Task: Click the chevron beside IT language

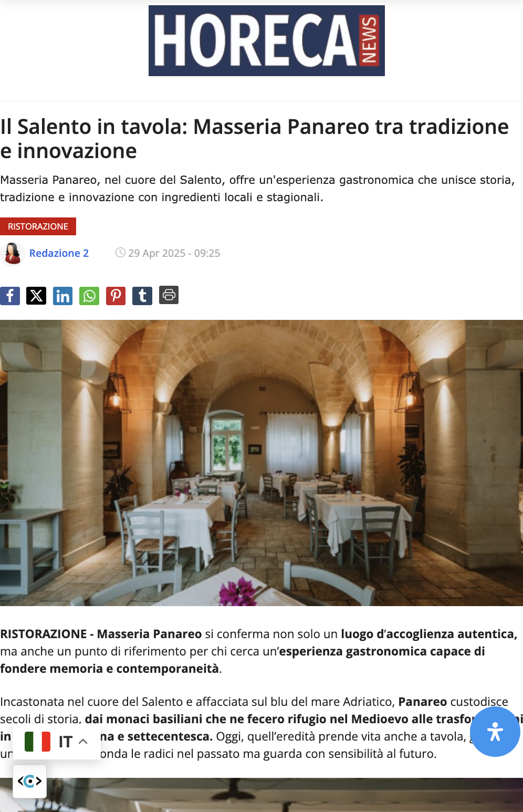Action: (x=83, y=742)
